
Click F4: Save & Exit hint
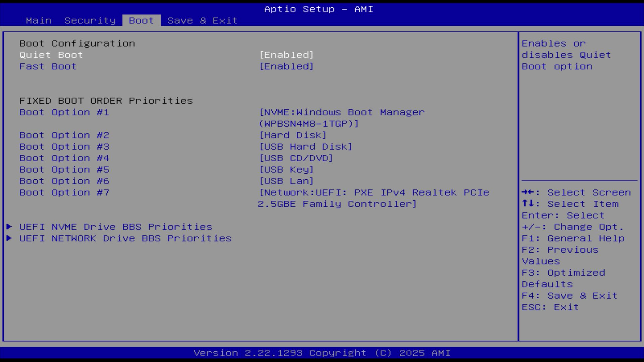coord(569,296)
